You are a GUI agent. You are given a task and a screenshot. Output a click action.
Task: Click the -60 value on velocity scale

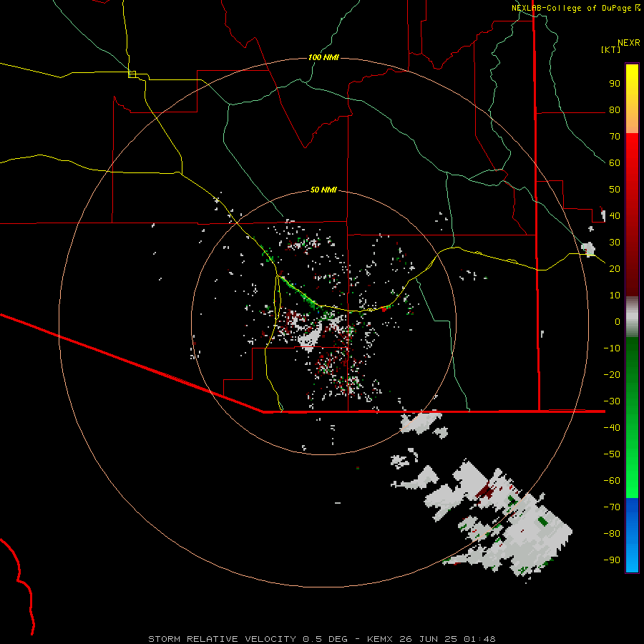[x=612, y=481]
